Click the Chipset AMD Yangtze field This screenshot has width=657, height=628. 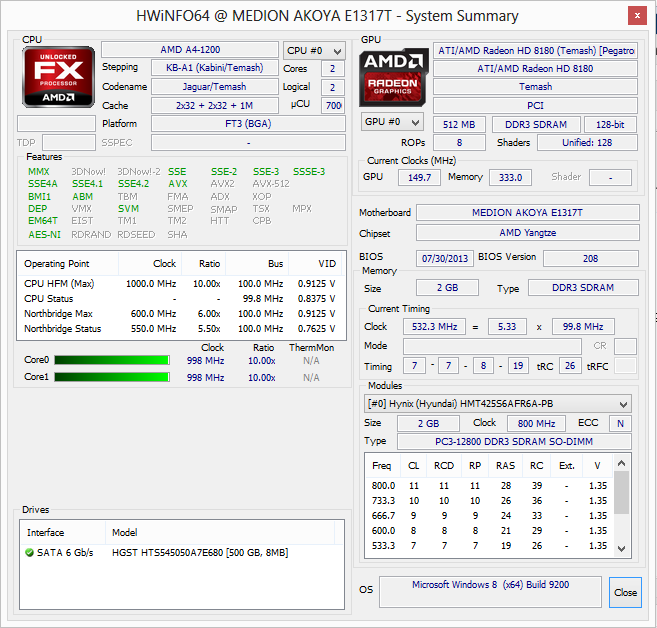click(x=528, y=233)
